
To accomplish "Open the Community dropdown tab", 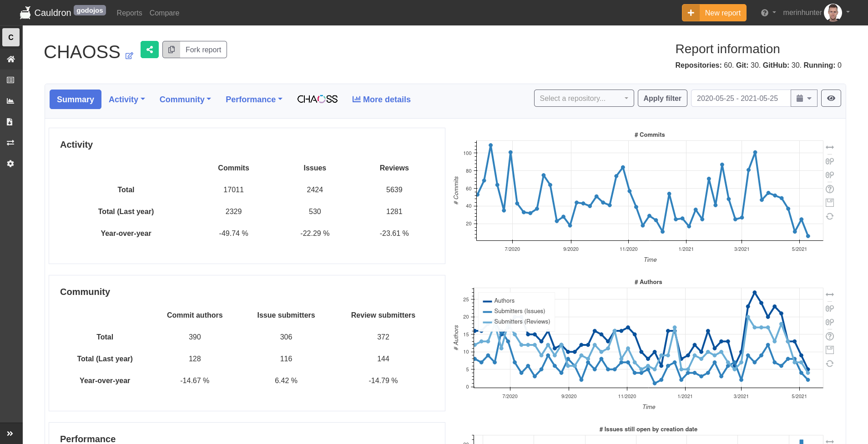I will point(185,100).
